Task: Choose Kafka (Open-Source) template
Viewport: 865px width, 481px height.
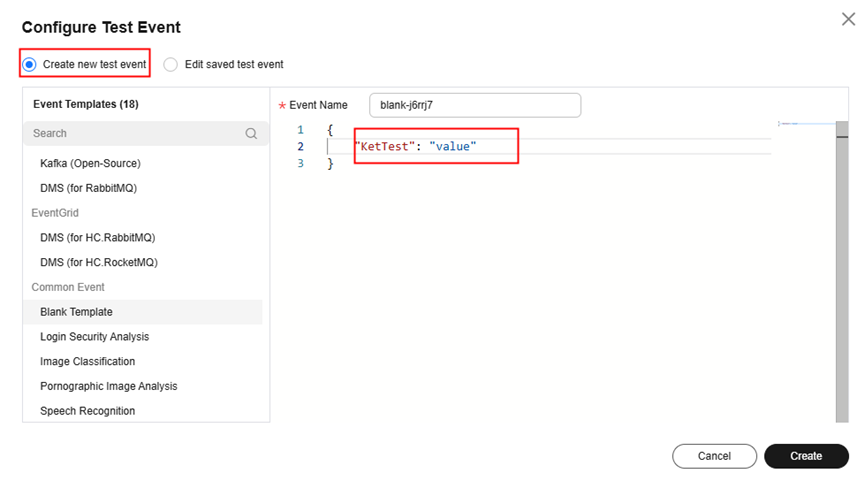Action: tap(90, 163)
